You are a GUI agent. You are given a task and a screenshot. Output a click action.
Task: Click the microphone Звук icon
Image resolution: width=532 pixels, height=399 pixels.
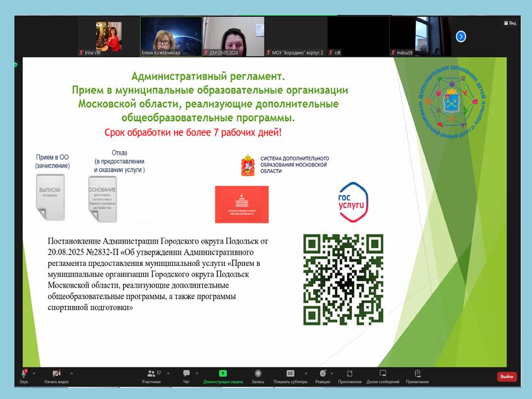24,374
